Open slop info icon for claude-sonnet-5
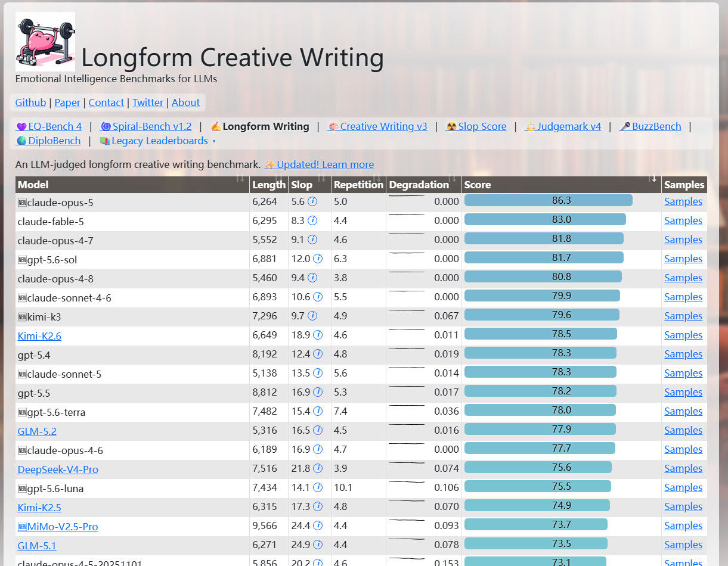The image size is (728, 566). tap(318, 373)
